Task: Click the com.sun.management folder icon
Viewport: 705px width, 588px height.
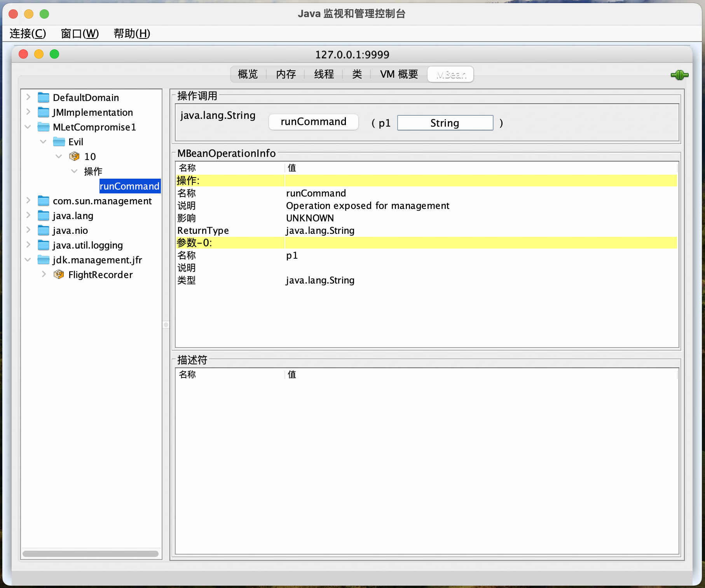Action: pyautogui.click(x=44, y=200)
